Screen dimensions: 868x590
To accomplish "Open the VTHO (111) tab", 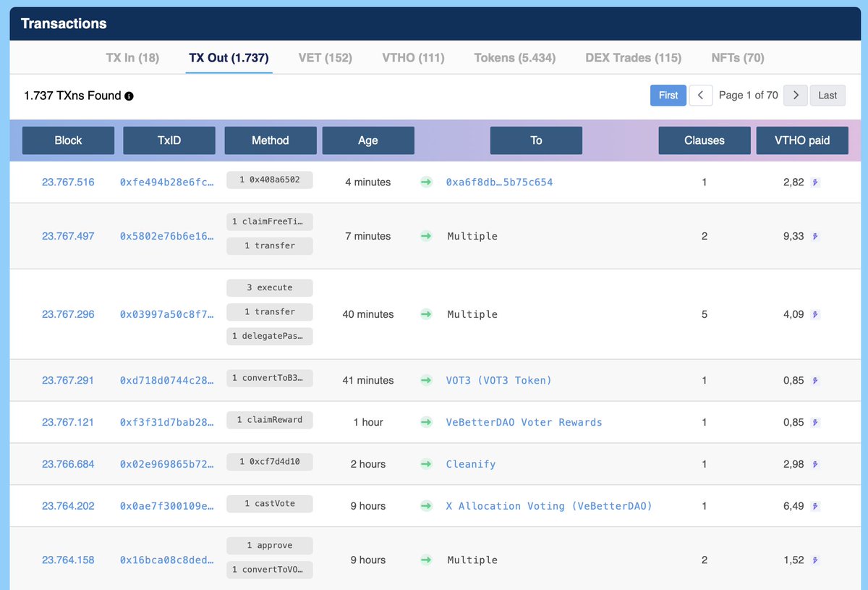I will pos(413,57).
